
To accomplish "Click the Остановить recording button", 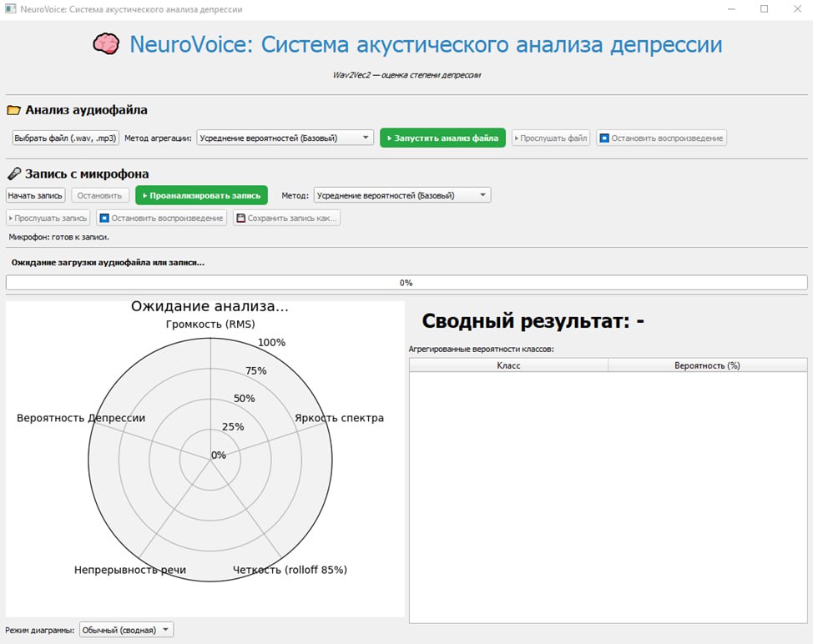I will [x=100, y=195].
